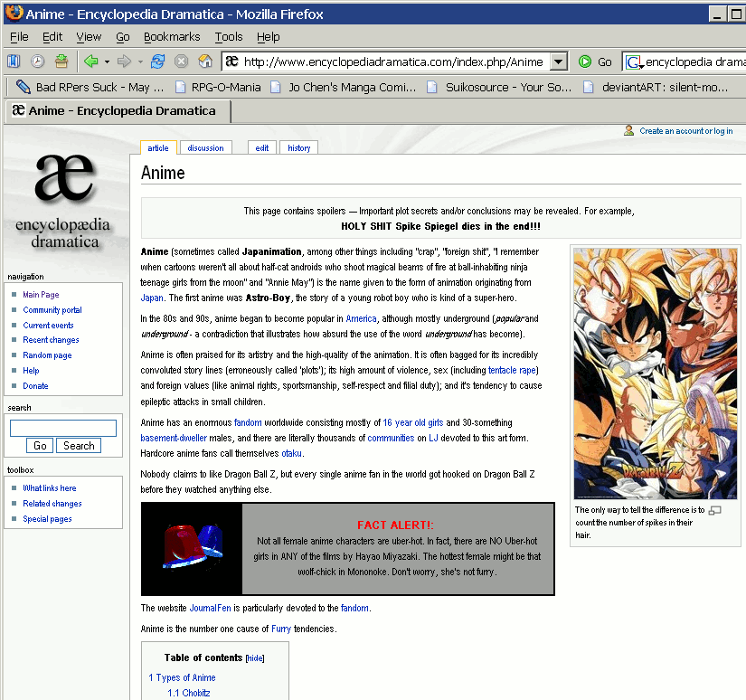
Task: Click the gray forward arrow
Action: (124, 61)
